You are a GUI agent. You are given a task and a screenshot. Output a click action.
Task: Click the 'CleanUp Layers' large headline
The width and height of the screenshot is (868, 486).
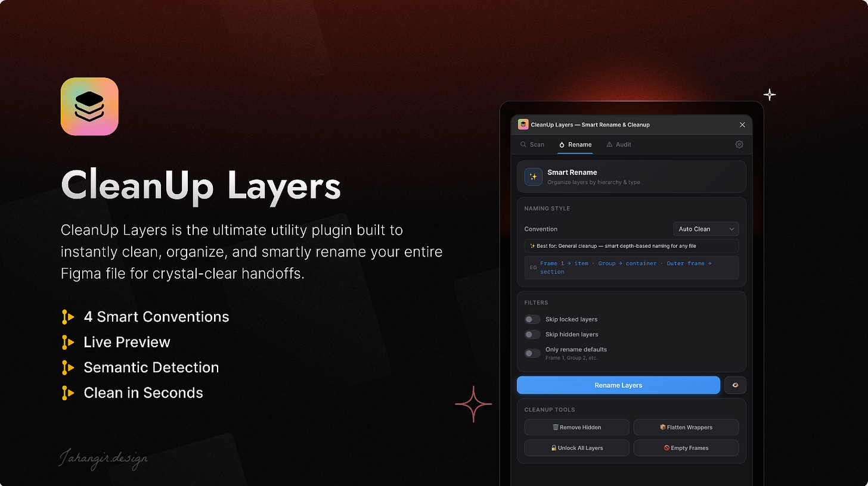(x=201, y=186)
